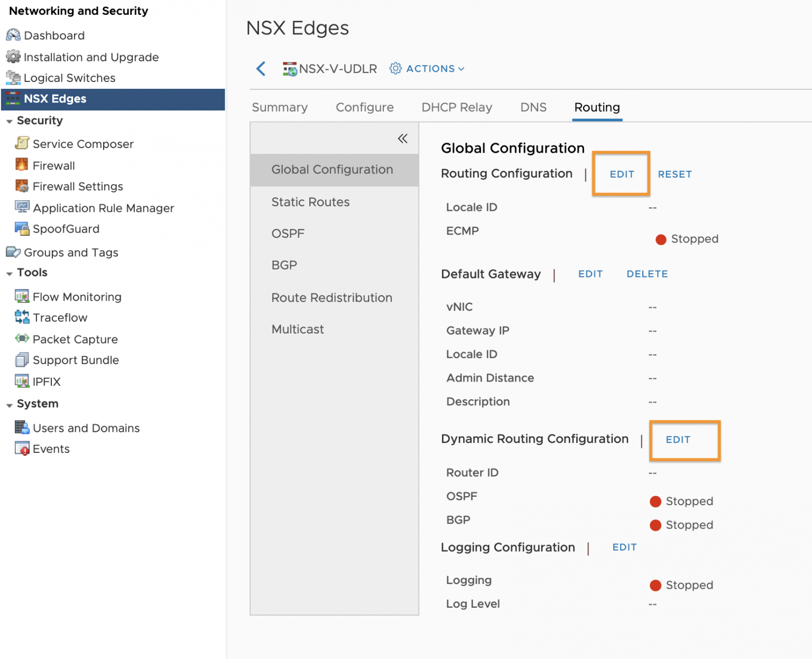The image size is (812, 659).
Task: Edit the Routing Configuration
Action: pyautogui.click(x=621, y=174)
